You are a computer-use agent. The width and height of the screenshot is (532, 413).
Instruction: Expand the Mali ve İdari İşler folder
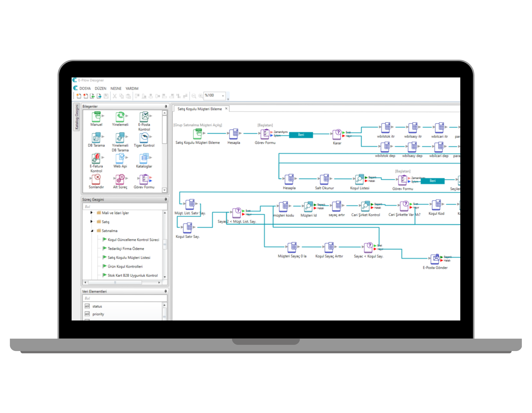pyautogui.click(x=92, y=213)
